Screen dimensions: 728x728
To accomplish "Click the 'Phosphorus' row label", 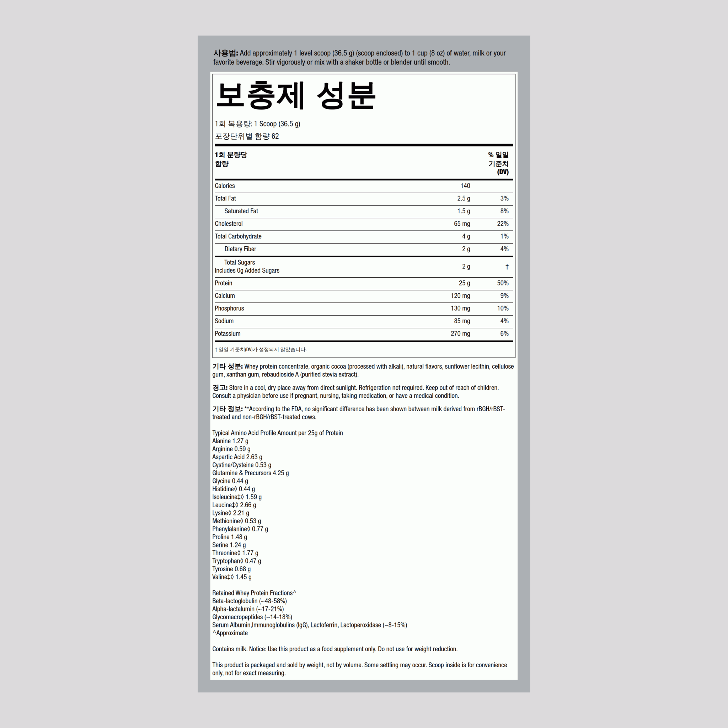I will [x=230, y=309].
